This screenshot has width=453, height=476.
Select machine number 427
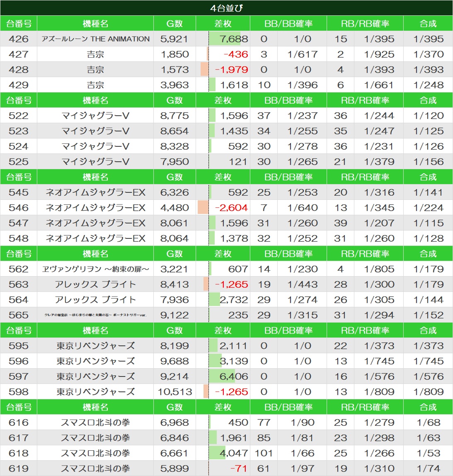click(19, 54)
